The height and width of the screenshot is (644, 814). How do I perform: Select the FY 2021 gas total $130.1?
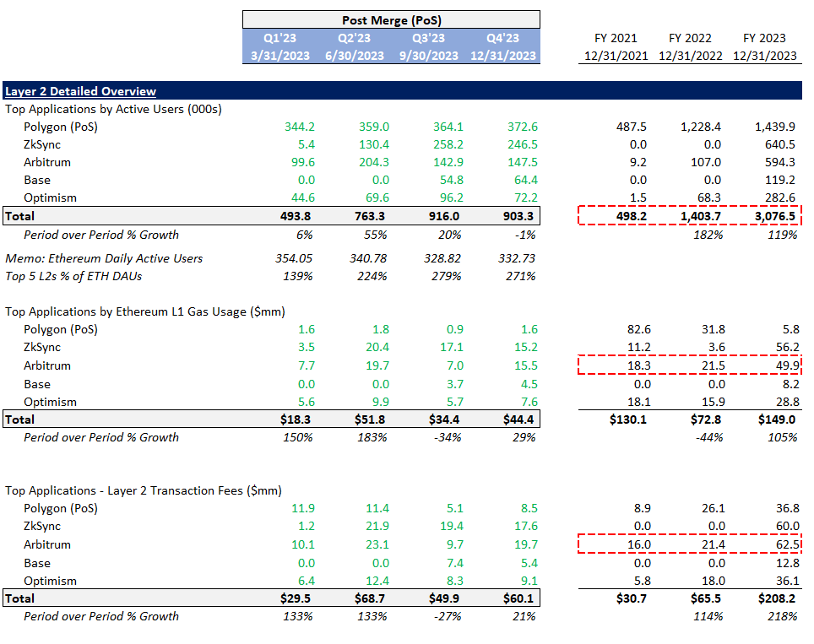(628, 419)
